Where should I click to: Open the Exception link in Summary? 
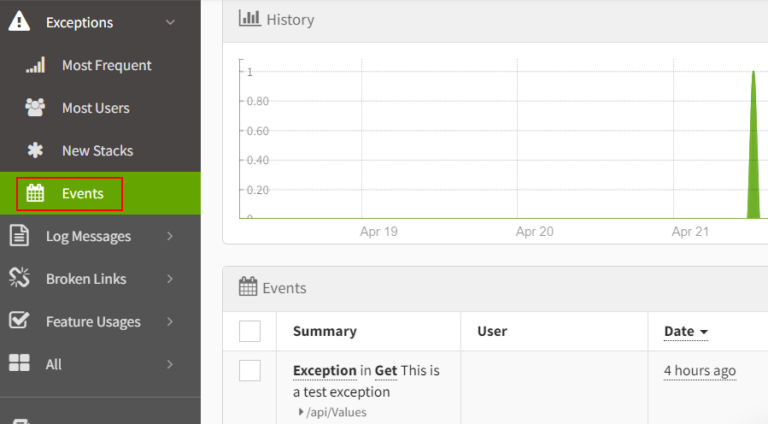pyautogui.click(x=324, y=370)
